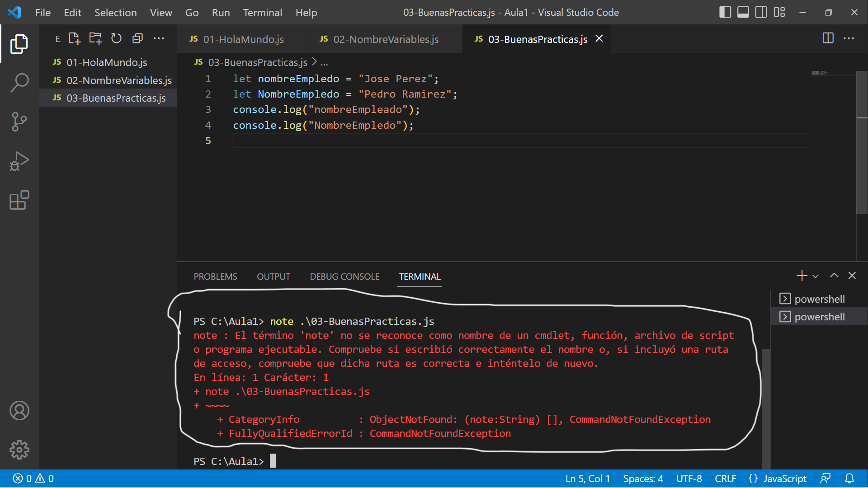
Task: Maximize the terminal panel size
Action: coord(834,276)
